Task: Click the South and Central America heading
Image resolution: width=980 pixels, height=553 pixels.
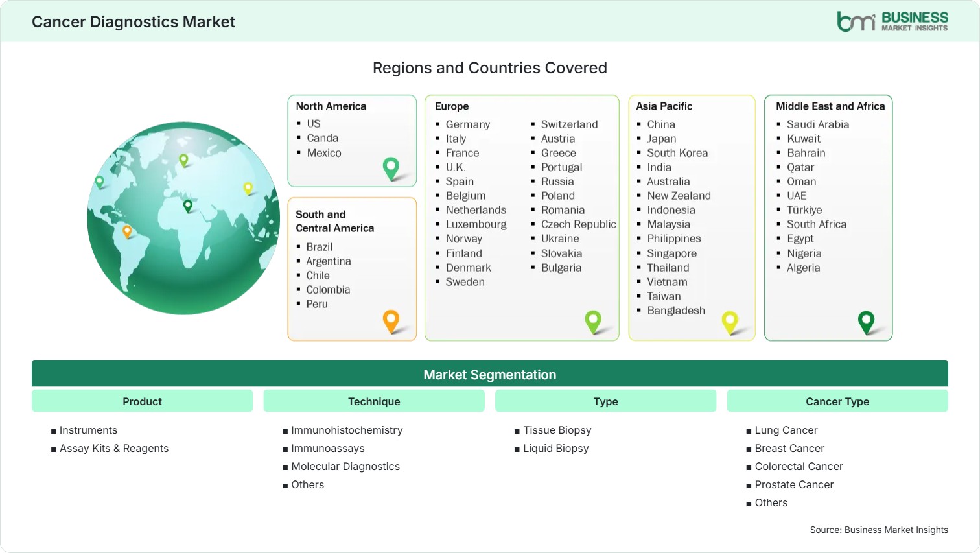Action: point(334,221)
